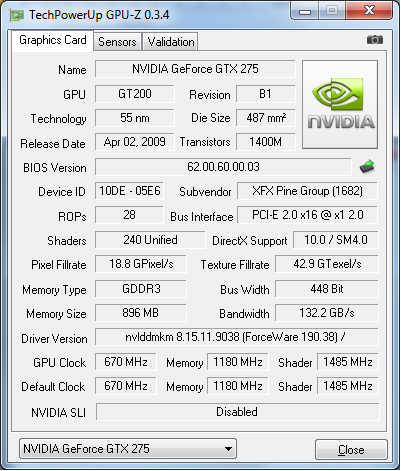Click the NVIDIA GeForce GTX 275 combo box

coord(128,449)
